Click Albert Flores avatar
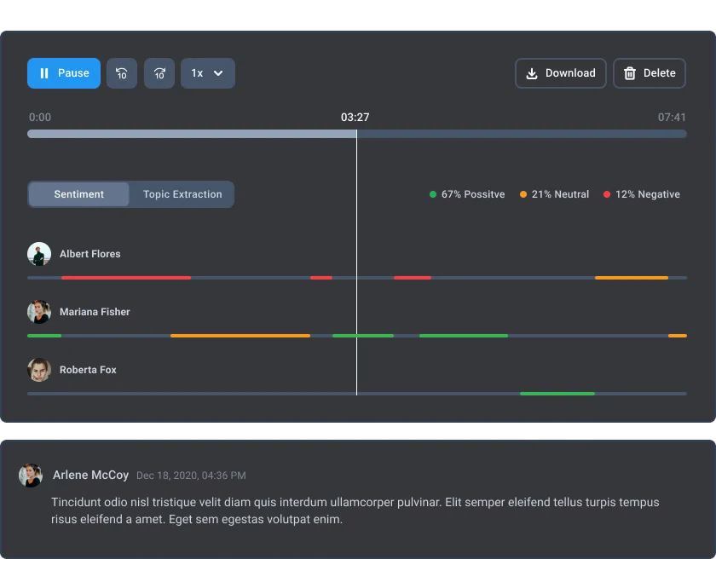 39,254
